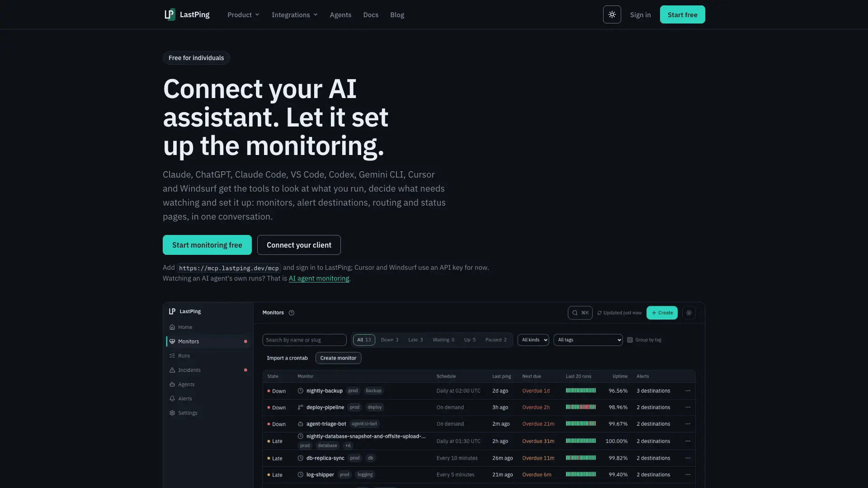Click the Updated just now refresh icon

point(599,313)
